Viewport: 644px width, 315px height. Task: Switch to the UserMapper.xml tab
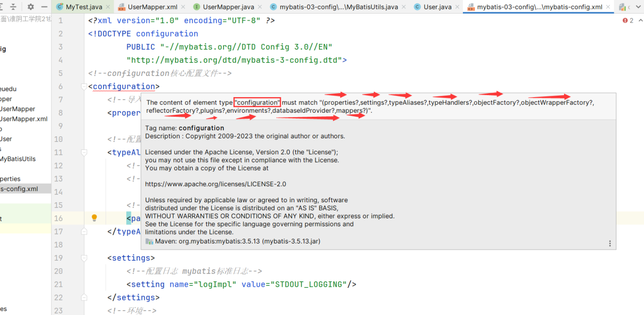pos(152,7)
